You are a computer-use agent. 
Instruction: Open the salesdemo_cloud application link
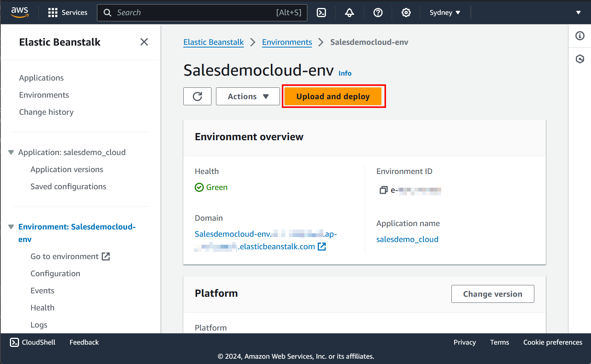[x=407, y=239]
